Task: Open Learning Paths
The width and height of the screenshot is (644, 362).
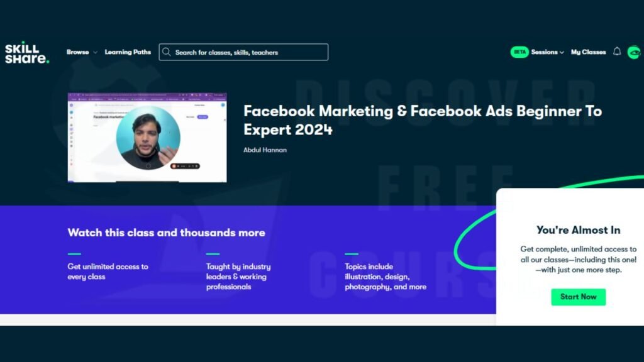Action: pos(128,52)
